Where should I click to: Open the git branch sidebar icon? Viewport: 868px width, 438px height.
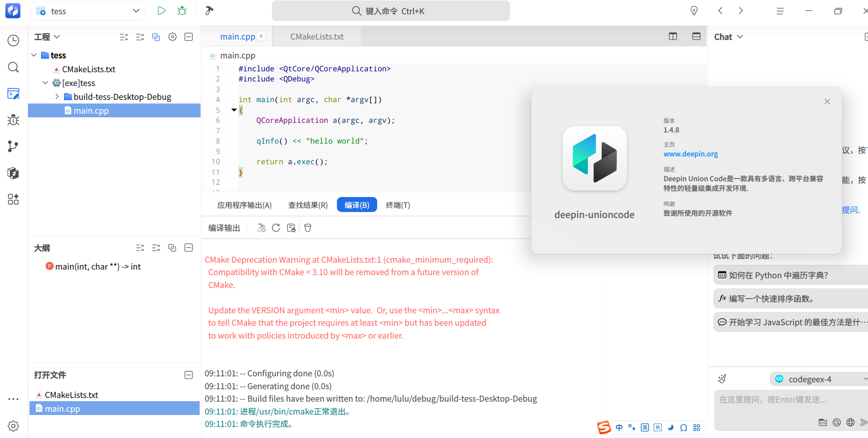(x=13, y=146)
